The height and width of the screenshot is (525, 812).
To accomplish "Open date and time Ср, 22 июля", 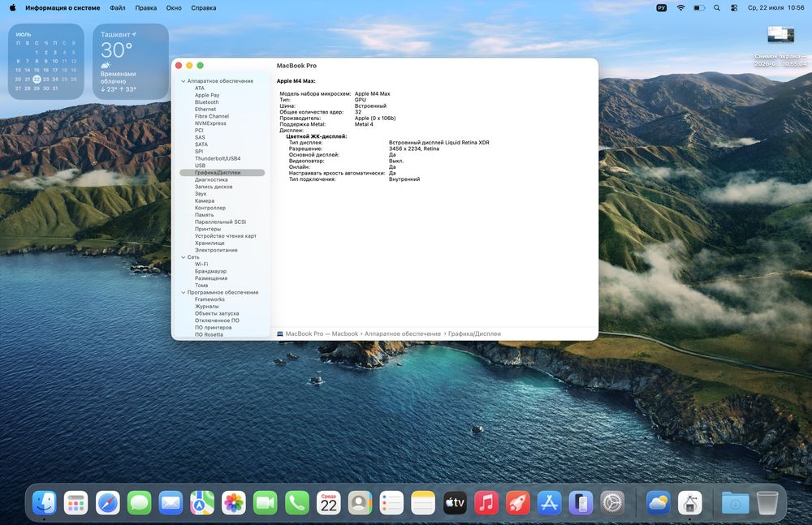I will coord(775,8).
